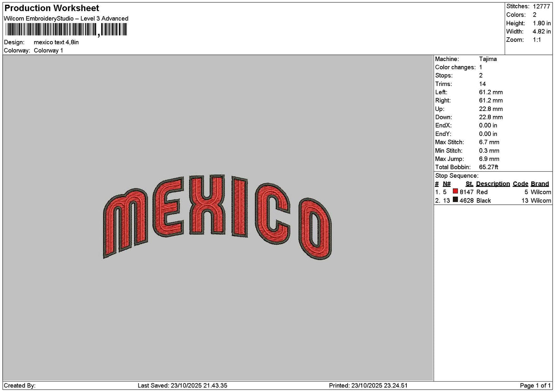Click the Max Jump value '6.9 mm'
The width and height of the screenshot is (555, 392).
point(489,159)
